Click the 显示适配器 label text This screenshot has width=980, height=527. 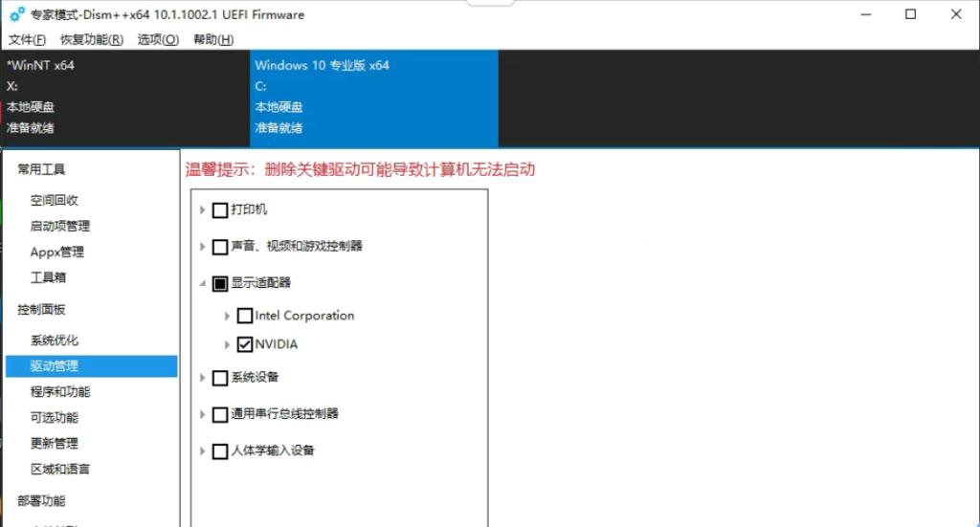260,283
